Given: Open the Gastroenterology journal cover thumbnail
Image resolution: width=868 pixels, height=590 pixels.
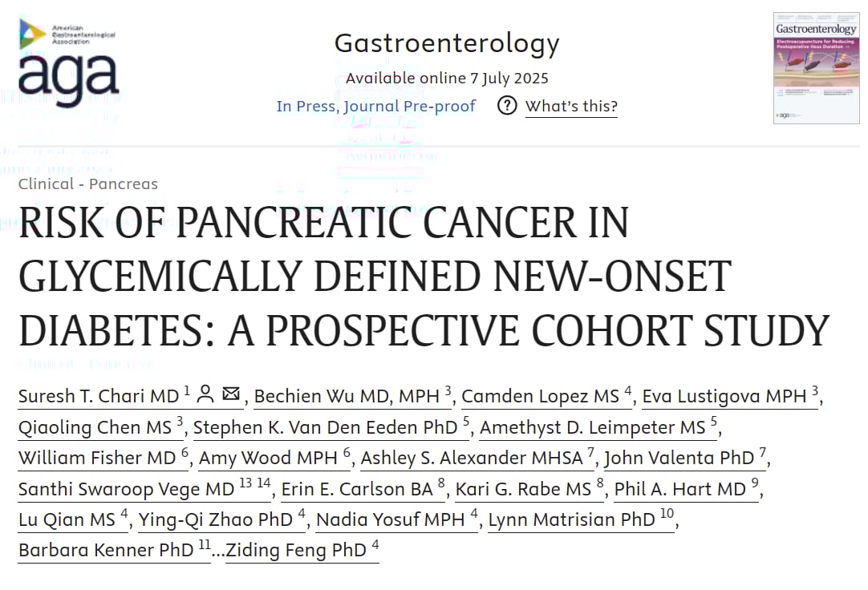Looking at the screenshot, I should pyautogui.click(x=816, y=68).
